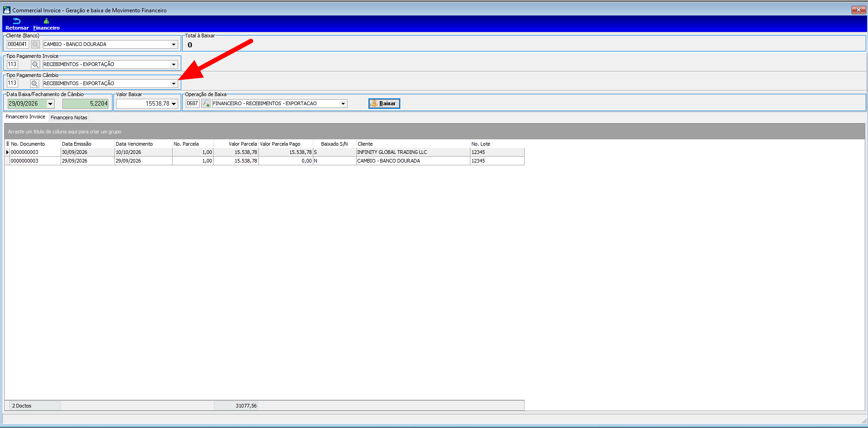This screenshot has width=868, height=428.
Task: Sort by the Data Vencimento column header
Action: pyautogui.click(x=143, y=144)
